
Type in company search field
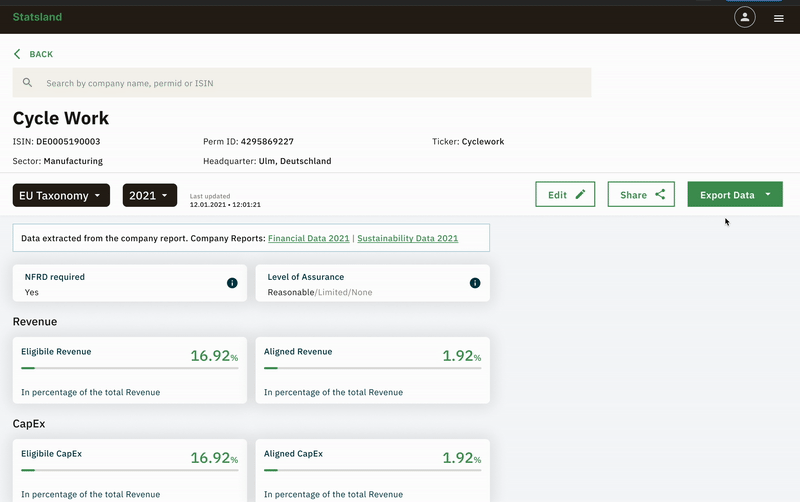[310, 83]
